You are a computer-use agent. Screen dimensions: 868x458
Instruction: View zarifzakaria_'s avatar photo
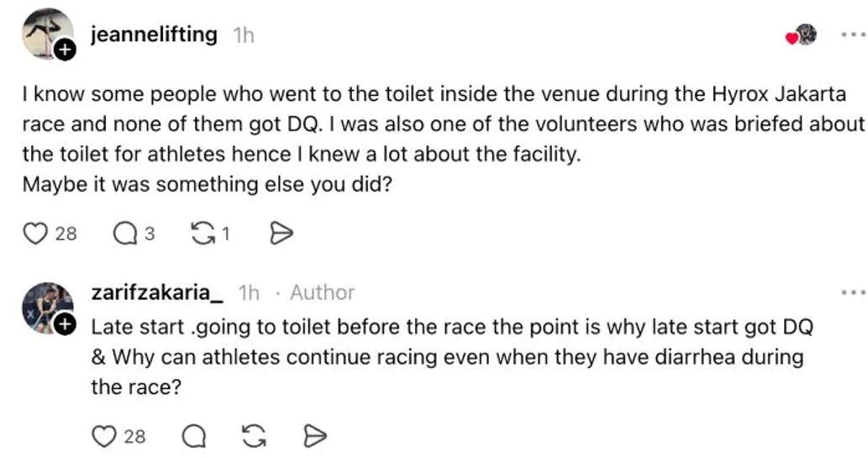pyautogui.click(x=47, y=308)
